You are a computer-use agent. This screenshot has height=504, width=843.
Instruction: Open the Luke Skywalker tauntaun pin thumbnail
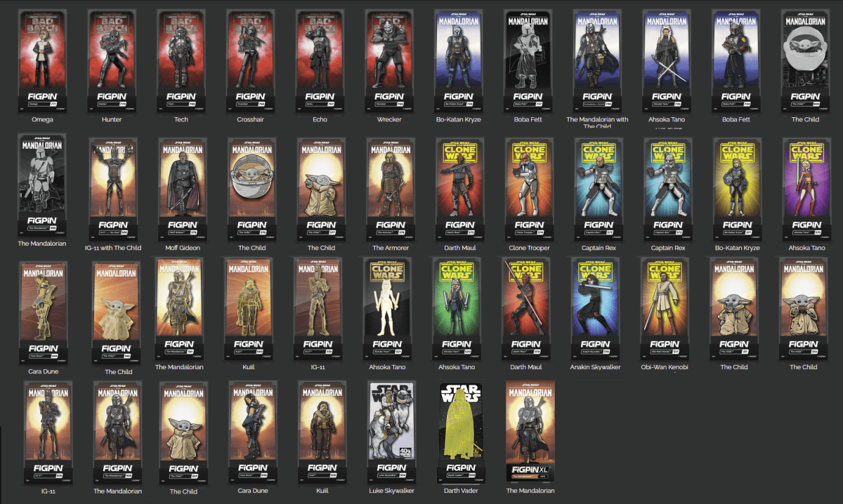389,430
